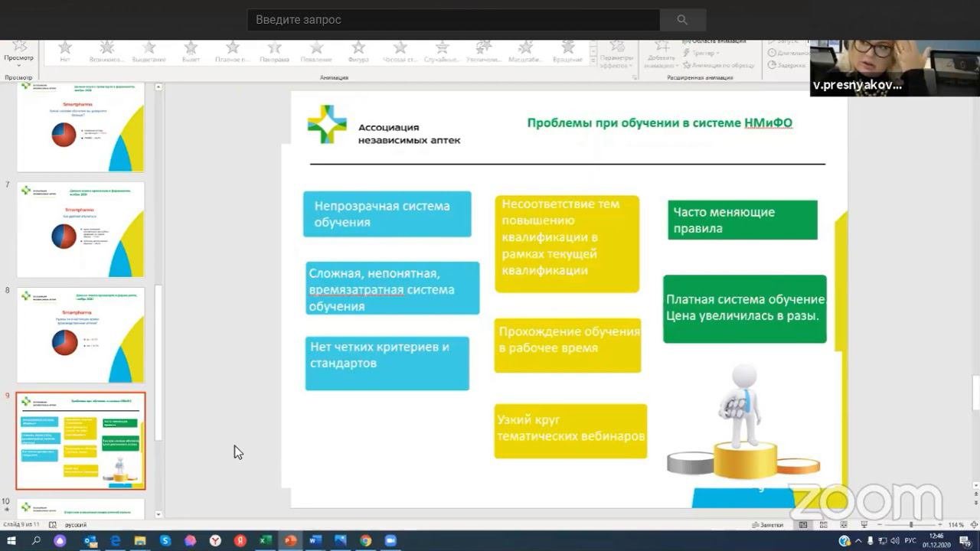Open the 'Параметры эффектов' options
980x551 pixels.
617,54
